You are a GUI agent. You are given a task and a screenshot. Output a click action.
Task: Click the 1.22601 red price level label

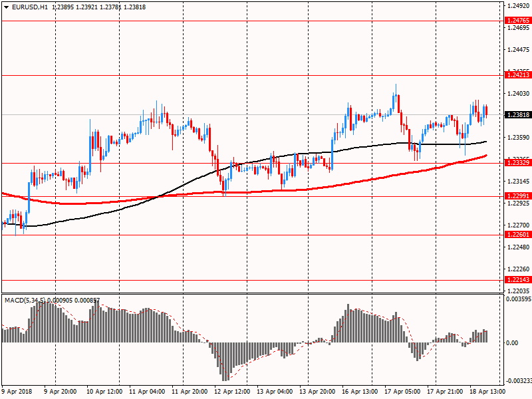coord(518,235)
